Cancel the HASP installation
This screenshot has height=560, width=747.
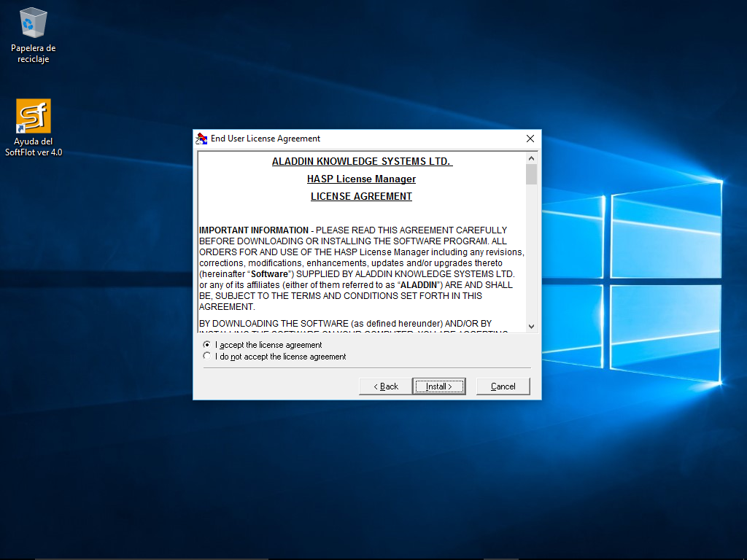point(503,386)
